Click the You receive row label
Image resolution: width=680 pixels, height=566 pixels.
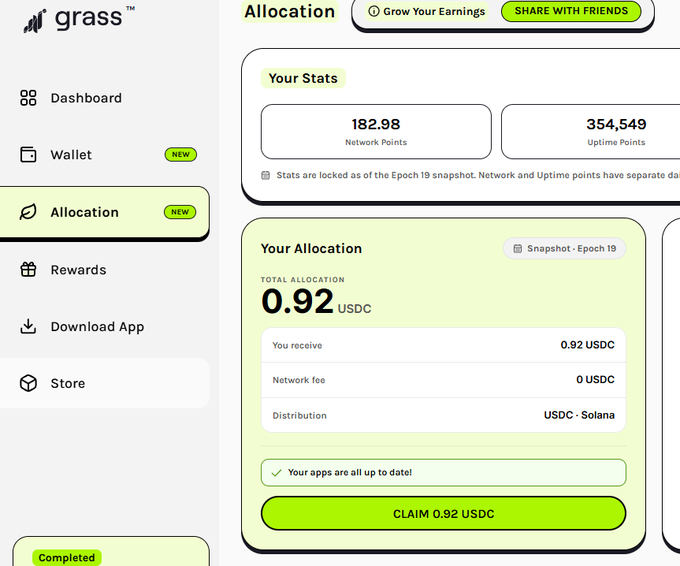297,345
